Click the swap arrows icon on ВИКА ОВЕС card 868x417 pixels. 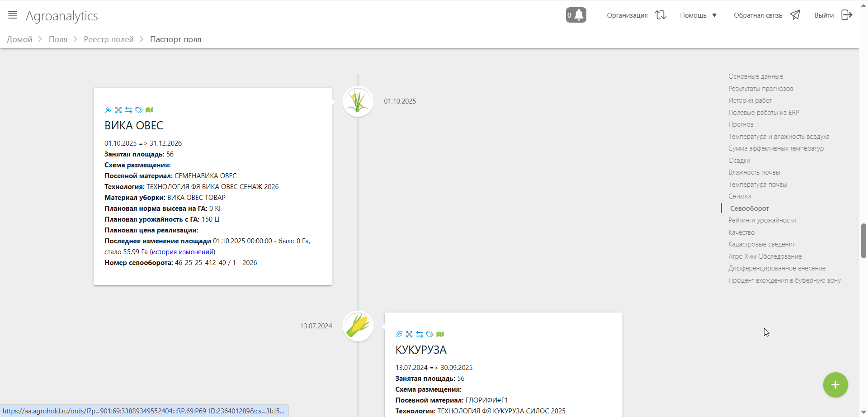pyautogui.click(x=129, y=110)
